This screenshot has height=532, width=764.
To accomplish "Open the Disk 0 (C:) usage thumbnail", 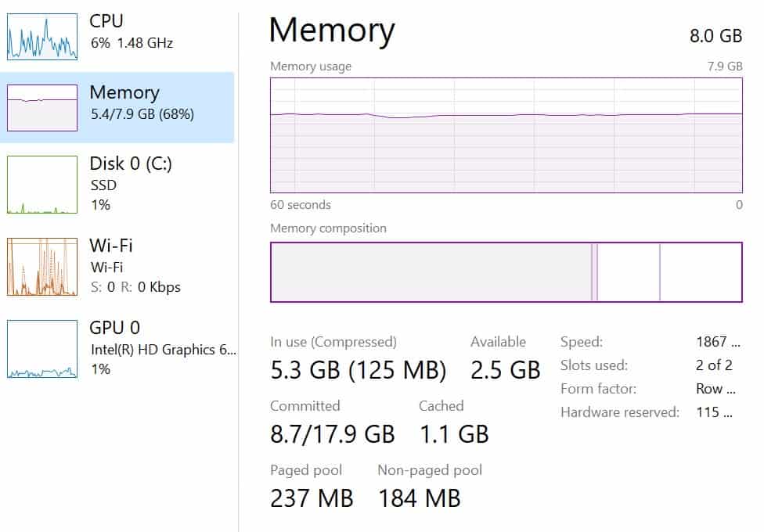I will [x=42, y=185].
